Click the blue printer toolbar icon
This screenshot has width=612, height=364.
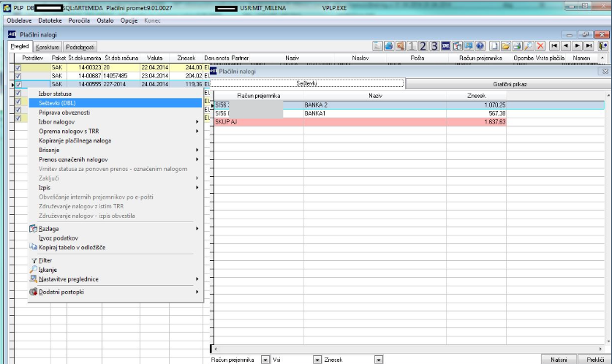pyautogui.click(x=389, y=46)
